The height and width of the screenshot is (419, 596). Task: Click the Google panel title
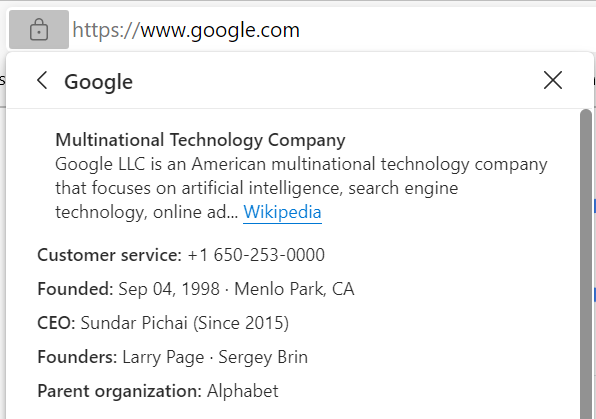point(98,82)
